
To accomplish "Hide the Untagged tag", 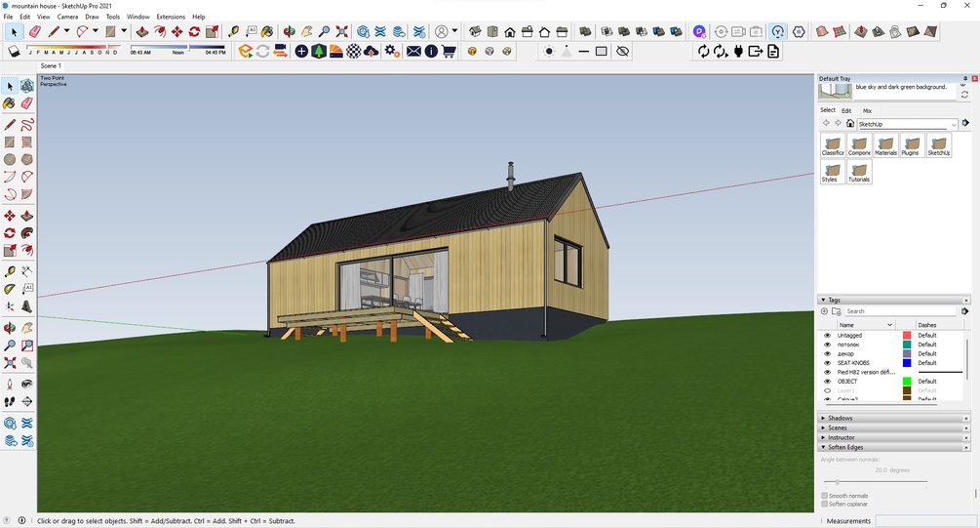I will point(828,336).
